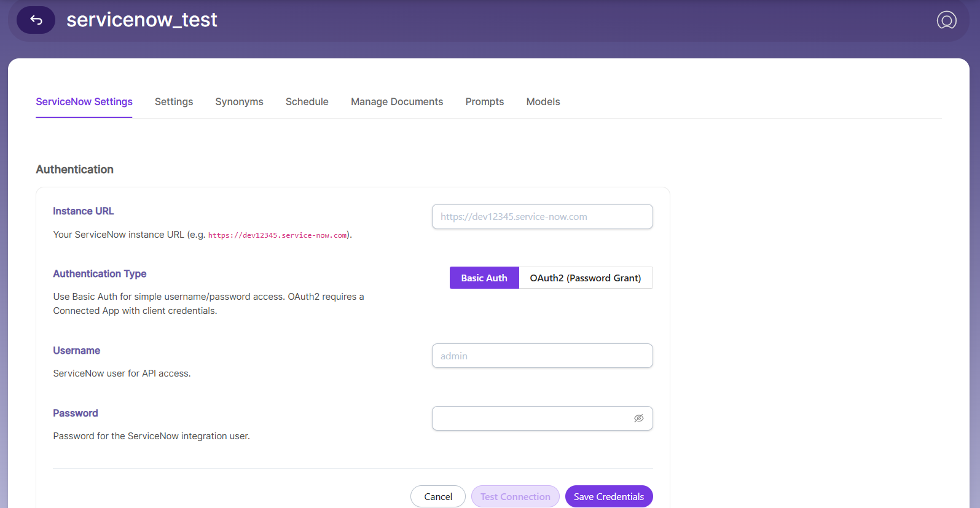980x508 pixels.
Task: Click 'ServiceNow user for API access.' text
Action: (122, 373)
